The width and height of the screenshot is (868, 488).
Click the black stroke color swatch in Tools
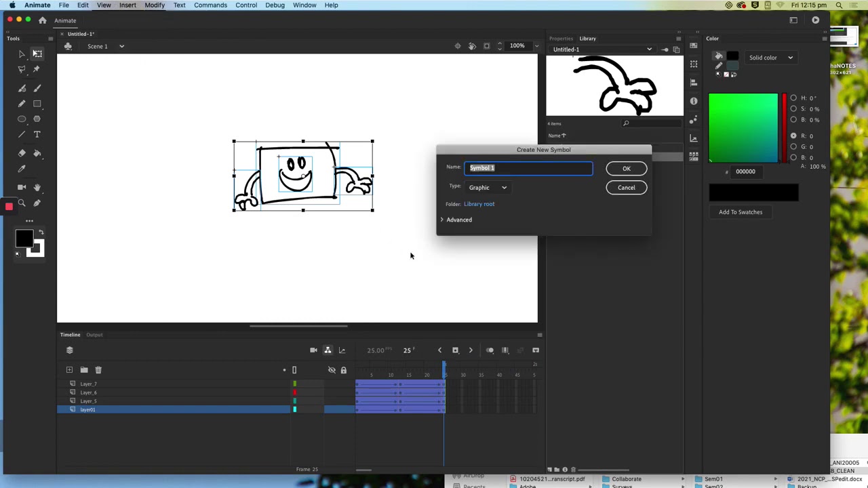click(x=24, y=239)
